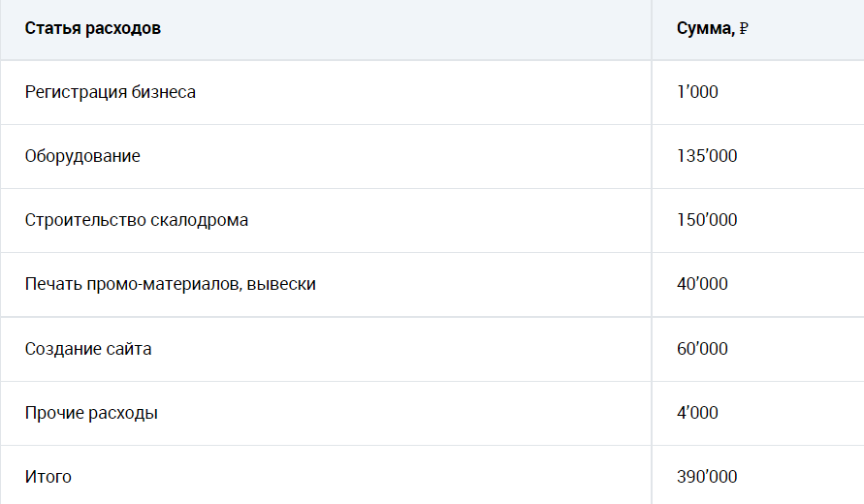Screen dimensions: 864x504
Task: Click the 'Строительство скалодрома' cell
Action: 137,220
